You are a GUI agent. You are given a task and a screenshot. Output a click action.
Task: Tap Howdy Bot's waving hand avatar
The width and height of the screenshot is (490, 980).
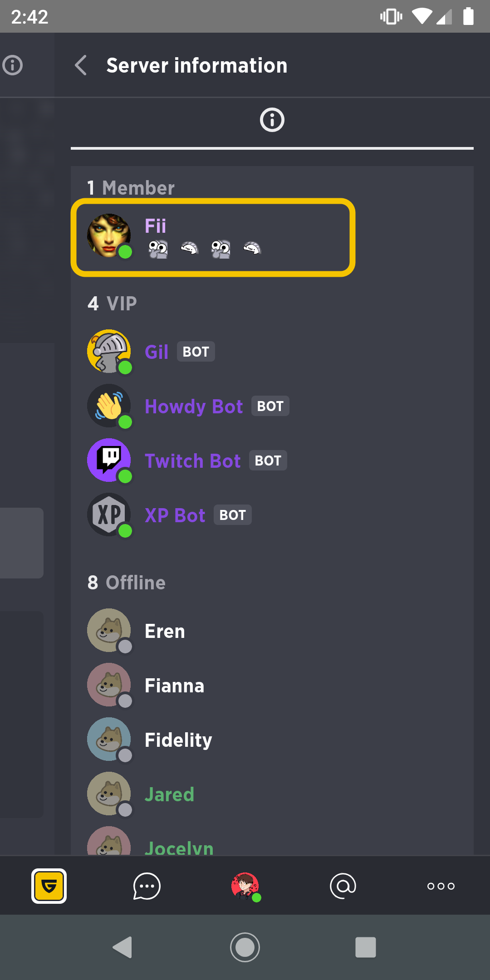coord(109,406)
